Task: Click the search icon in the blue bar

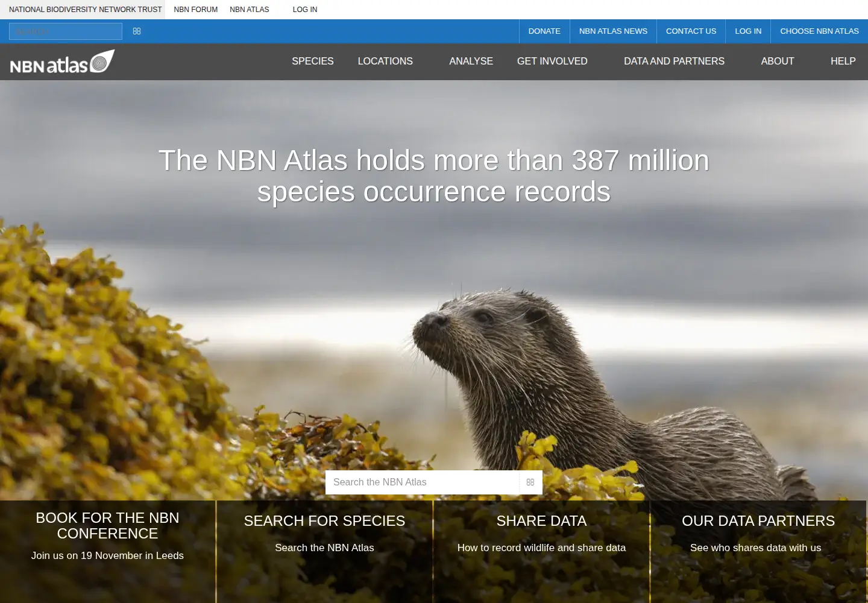Action: 137,31
